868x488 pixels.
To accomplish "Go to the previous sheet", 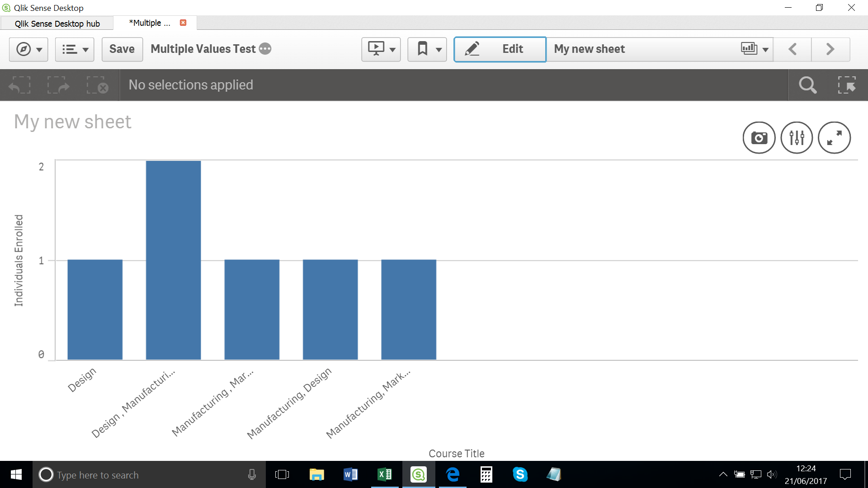I will [x=793, y=49].
